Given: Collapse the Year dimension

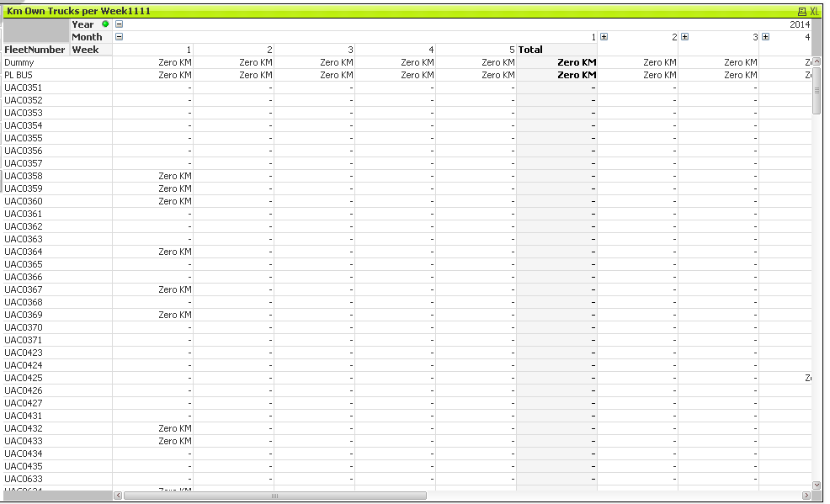Looking at the screenshot, I should click(119, 24).
